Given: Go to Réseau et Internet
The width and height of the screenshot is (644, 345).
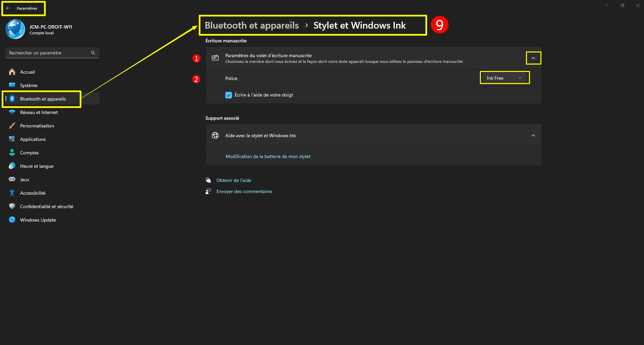Looking at the screenshot, I should click(52, 112).
